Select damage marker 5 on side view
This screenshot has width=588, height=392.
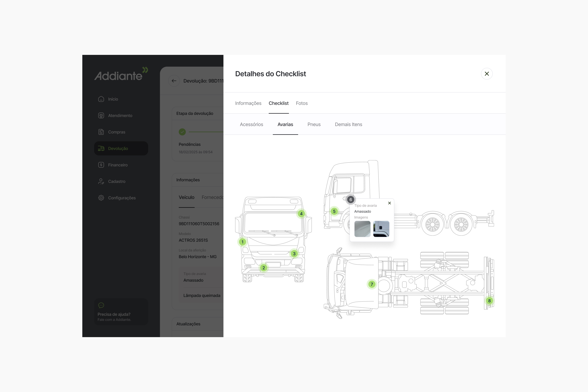(x=334, y=211)
